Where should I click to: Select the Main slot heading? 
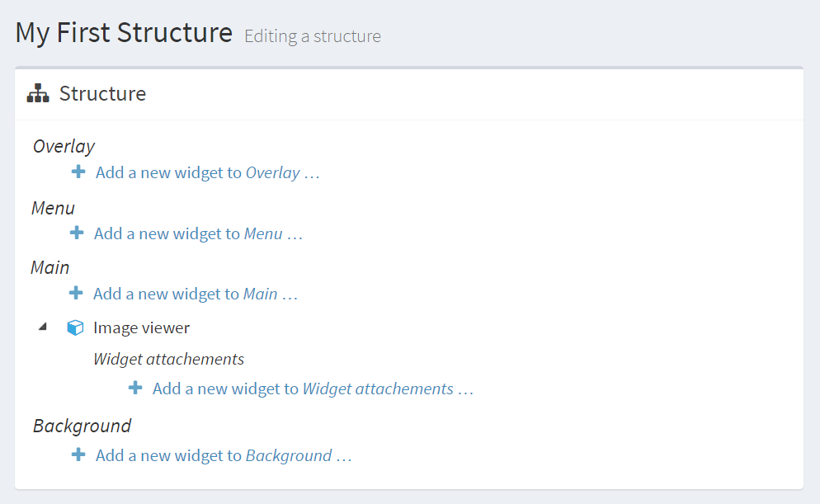[49, 266]
